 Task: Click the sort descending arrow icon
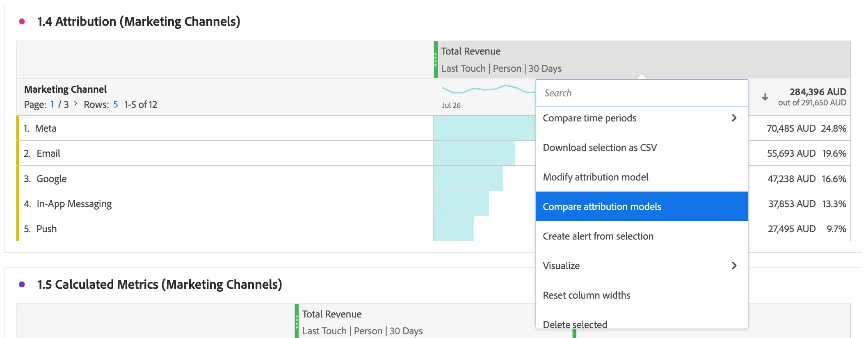tap(765, 97)
